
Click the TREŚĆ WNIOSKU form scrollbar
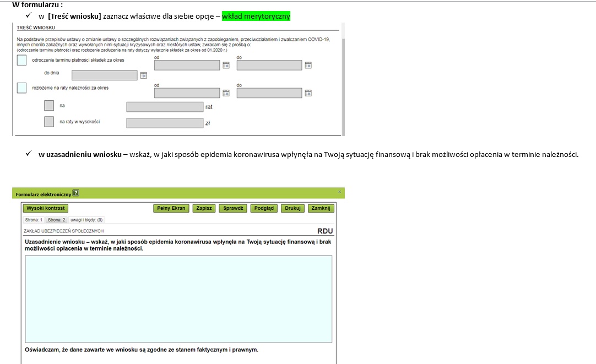343,79
